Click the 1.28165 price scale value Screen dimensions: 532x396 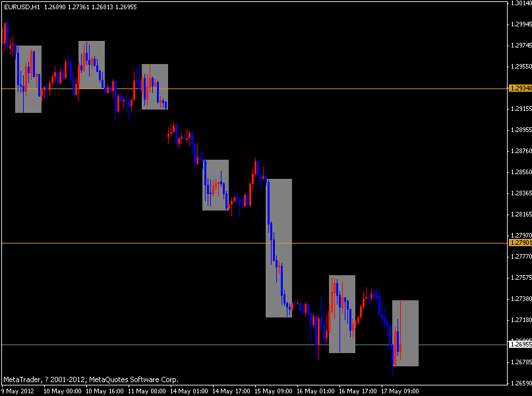(x=521, y=214)
